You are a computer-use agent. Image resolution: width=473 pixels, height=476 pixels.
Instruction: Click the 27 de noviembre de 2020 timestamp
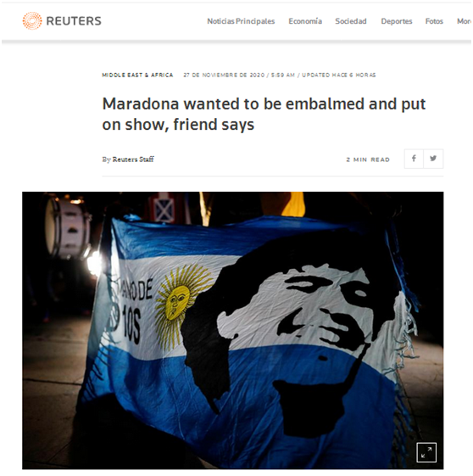[224, 75]
